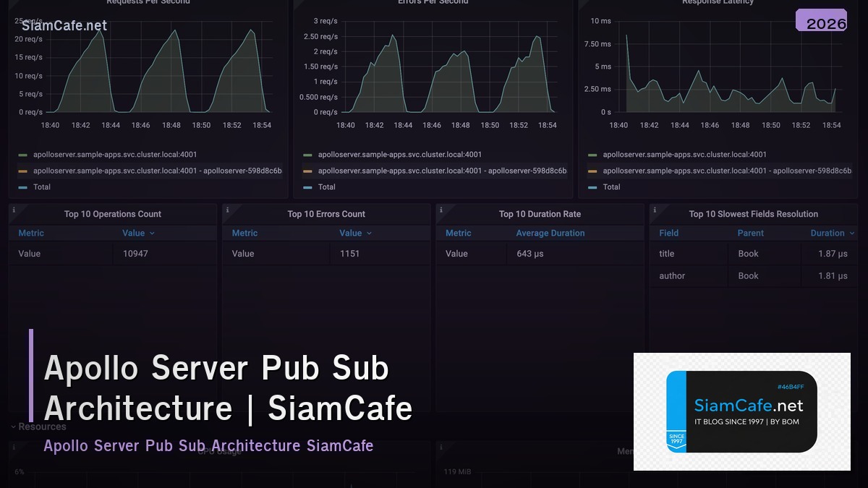Image resolution: width=868 pixels, height=488 pixels.
Task: Click the info icon on the Memory panel
Action: click(x=441, y=447)
